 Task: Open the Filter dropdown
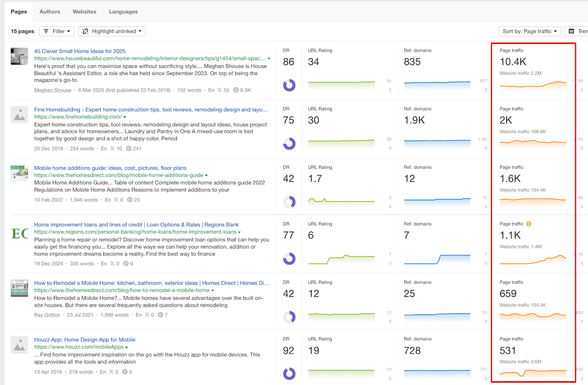(x=56, y=31)
